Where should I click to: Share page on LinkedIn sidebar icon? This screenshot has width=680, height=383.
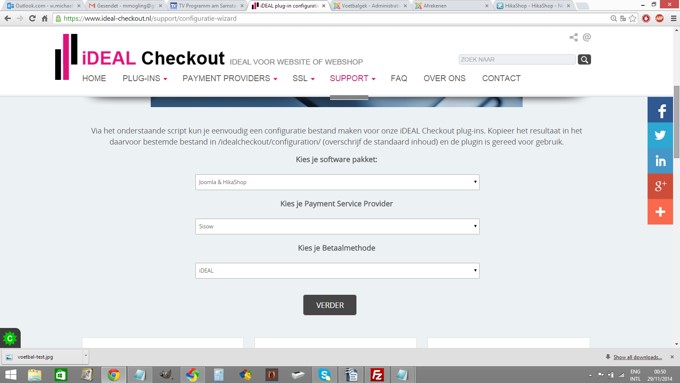click(660, 161)
